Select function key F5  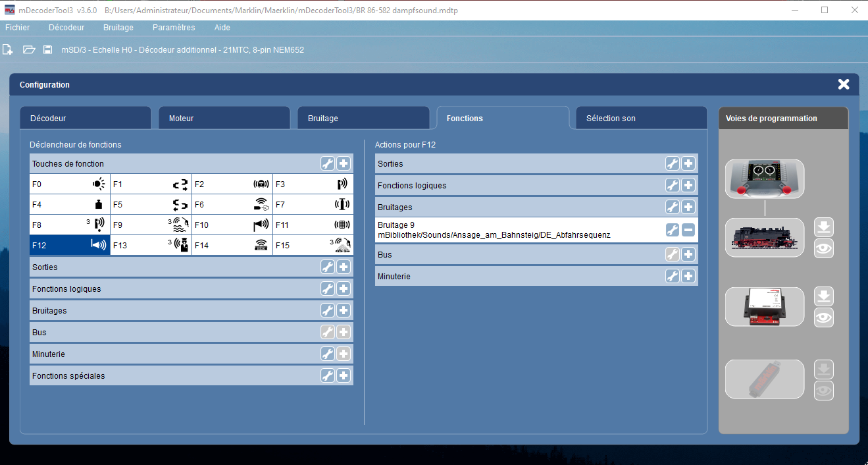coord(151,205)
